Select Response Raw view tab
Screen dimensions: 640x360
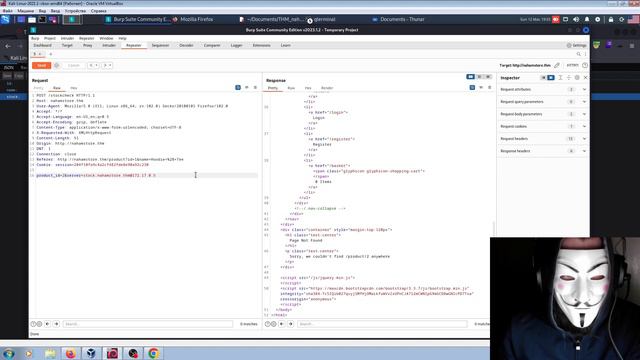pyautogui.click(x=291, y=88)
